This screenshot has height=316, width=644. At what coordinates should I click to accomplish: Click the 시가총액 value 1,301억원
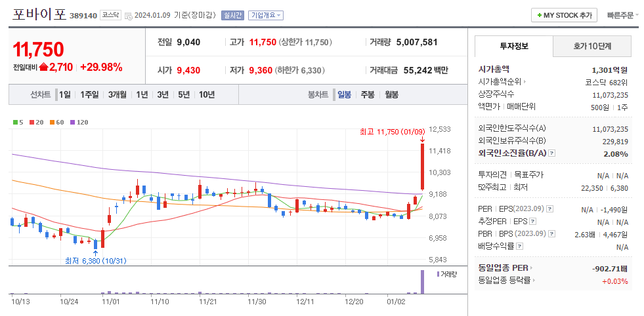point(611,70)
